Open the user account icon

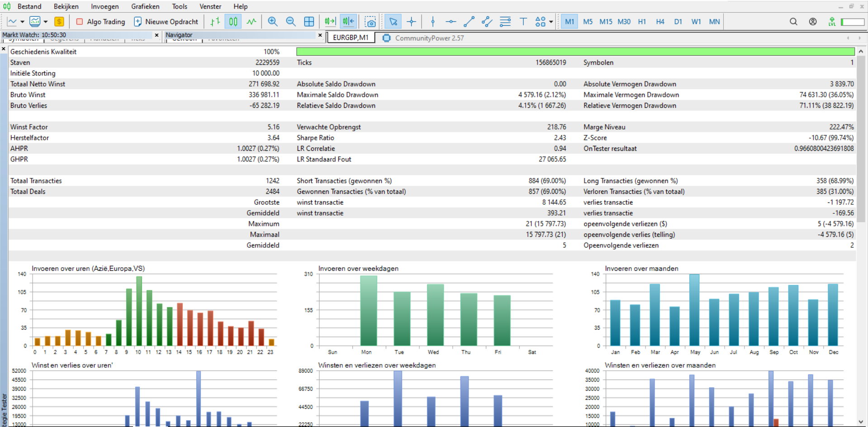[x=813, y=21]
